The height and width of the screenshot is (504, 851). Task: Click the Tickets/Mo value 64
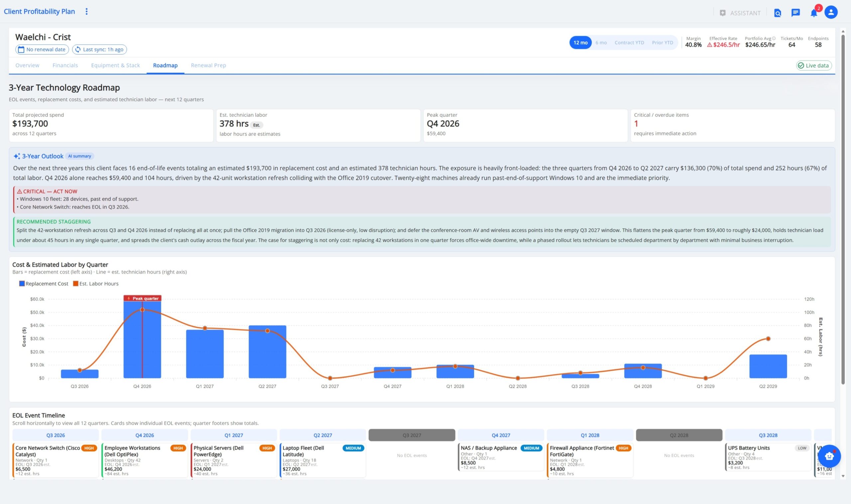(x=791, y=45)
